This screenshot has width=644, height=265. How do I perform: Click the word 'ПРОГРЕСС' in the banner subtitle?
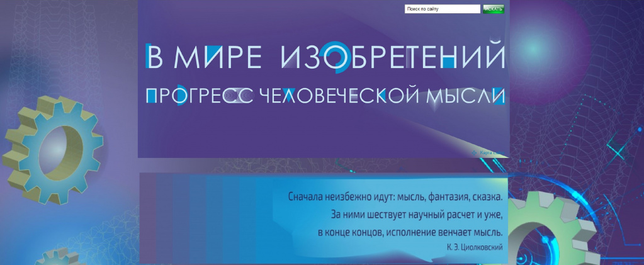(x=199, y=96)
